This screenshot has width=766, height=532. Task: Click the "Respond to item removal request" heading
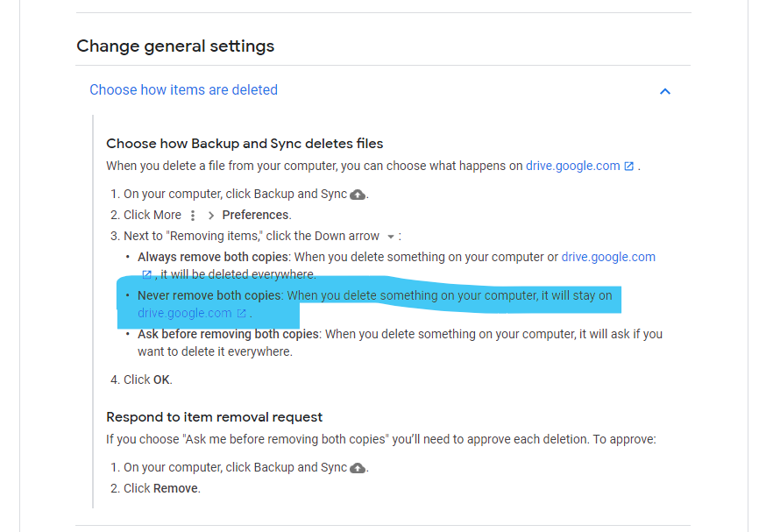215,416
